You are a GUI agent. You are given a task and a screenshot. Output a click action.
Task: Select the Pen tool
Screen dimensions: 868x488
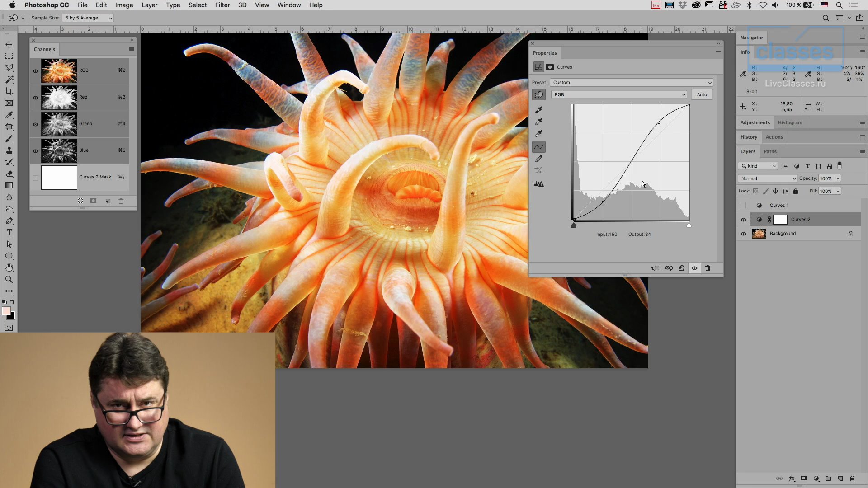9,221
